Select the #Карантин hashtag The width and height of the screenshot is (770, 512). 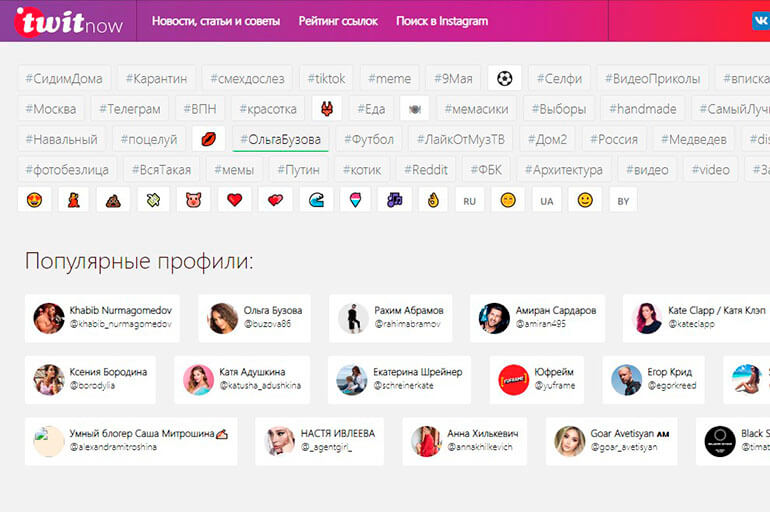[x=156, y=79]
